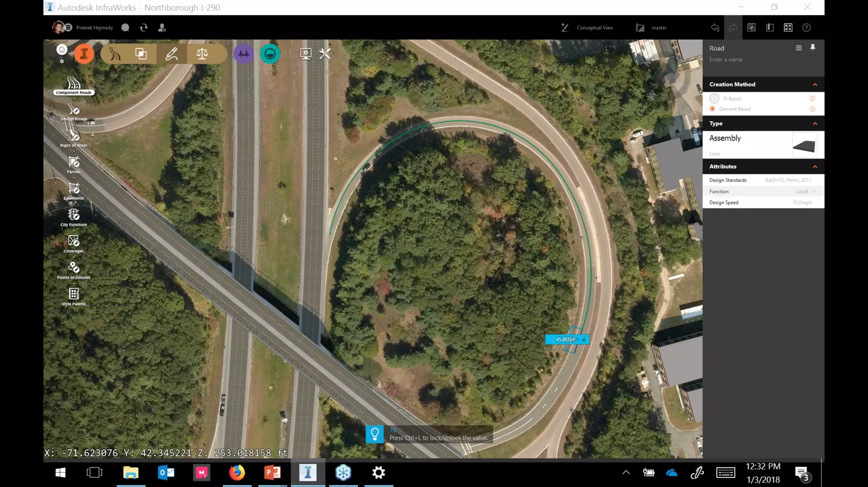
Task: Select Coverages tool
Action: [x=74, y=244]
